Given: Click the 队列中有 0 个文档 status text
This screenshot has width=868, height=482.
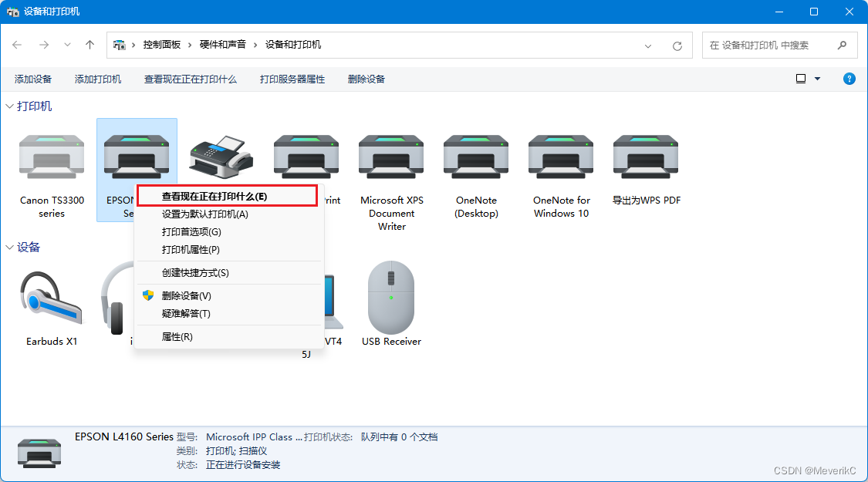Looking at the screenshot, I should 399,437.
